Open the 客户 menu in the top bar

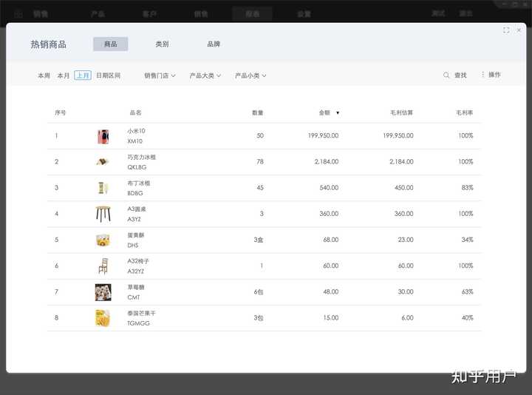(149, 14)
